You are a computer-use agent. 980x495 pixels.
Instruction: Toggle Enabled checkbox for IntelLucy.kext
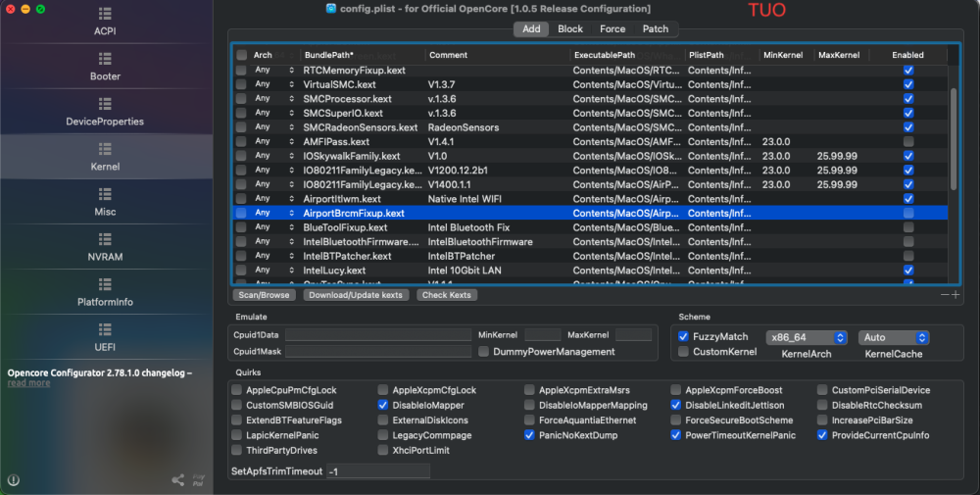[x=908, y=270]
